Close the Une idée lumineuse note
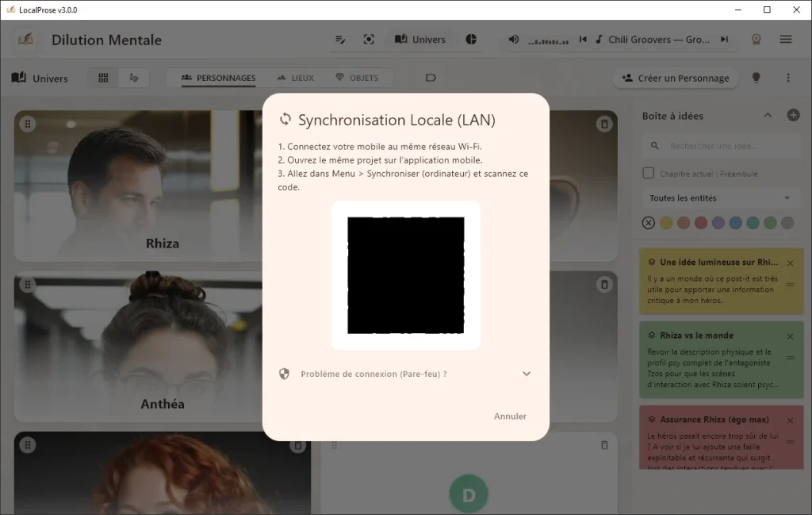812x515 pixels. (791, 263)
